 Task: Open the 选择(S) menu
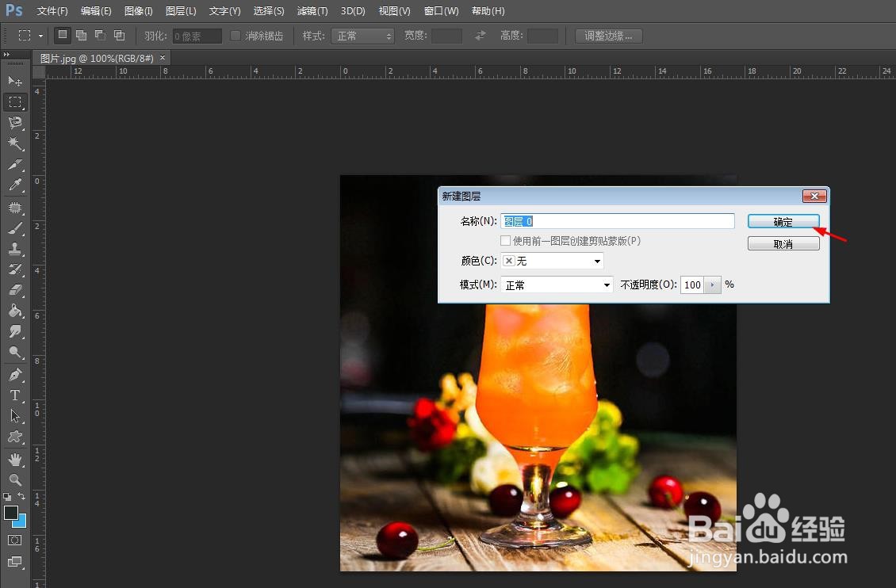(x=269, y=11)
